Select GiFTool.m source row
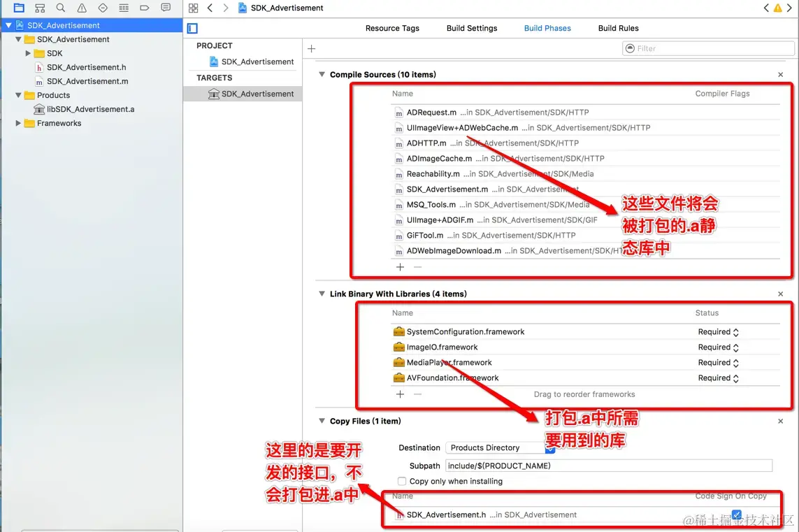Image resolution: width=799 pixels, height=532 pixels. click(585, 236)
